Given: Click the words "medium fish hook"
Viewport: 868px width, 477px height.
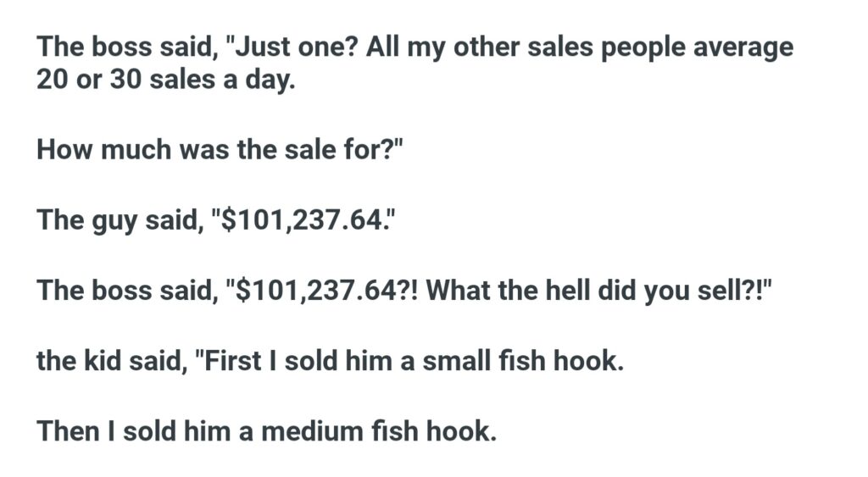Looking at the screenshot, I should click(x=376, y=430).
